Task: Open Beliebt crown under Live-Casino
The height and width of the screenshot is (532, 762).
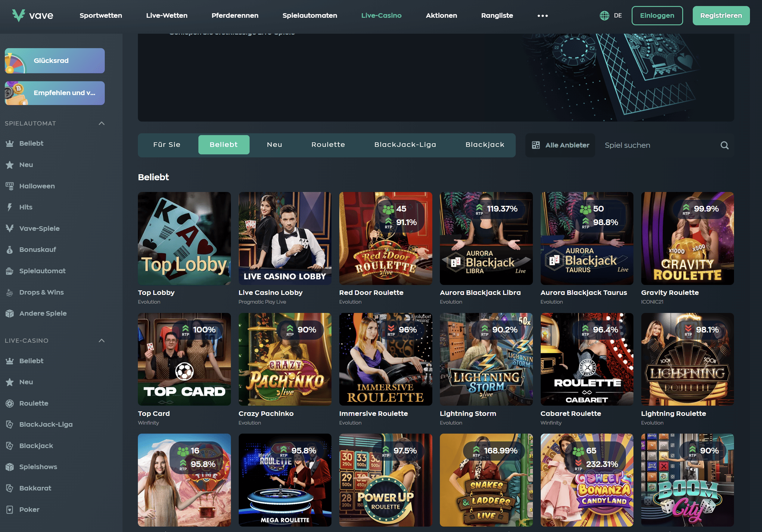Action: point(10,361)
